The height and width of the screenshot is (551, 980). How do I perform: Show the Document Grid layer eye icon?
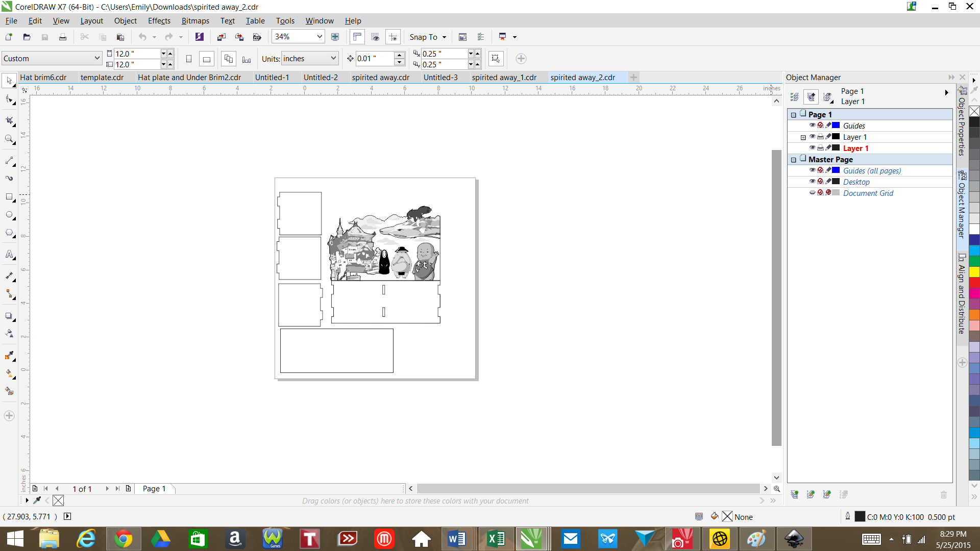(812, 193)
